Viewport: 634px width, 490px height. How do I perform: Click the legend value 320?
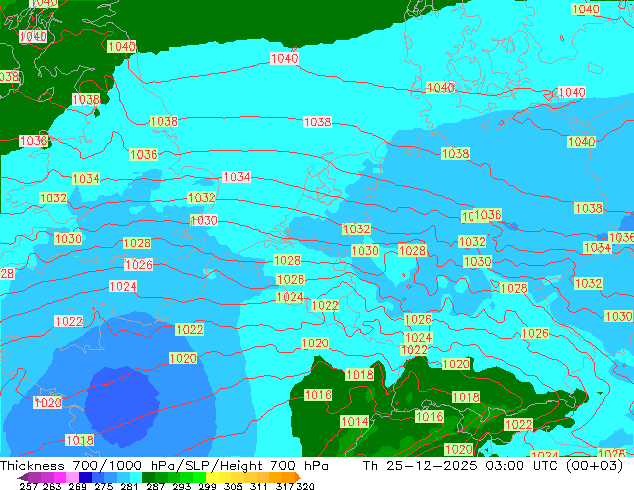click(x=305, y=486)
